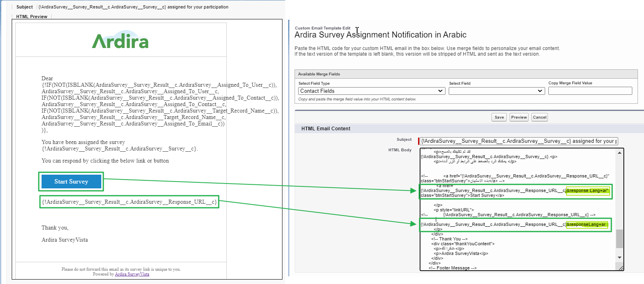644x284 pixels.
Task: Click 'You can respond by clicking' sentence
Action: tap(105, 161)
